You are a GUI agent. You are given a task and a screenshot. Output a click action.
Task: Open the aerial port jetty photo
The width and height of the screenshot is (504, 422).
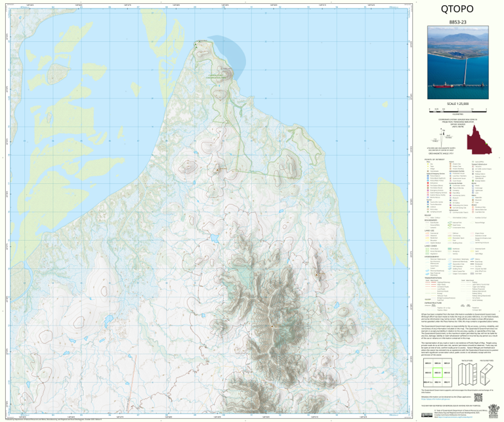click(458, 62)
